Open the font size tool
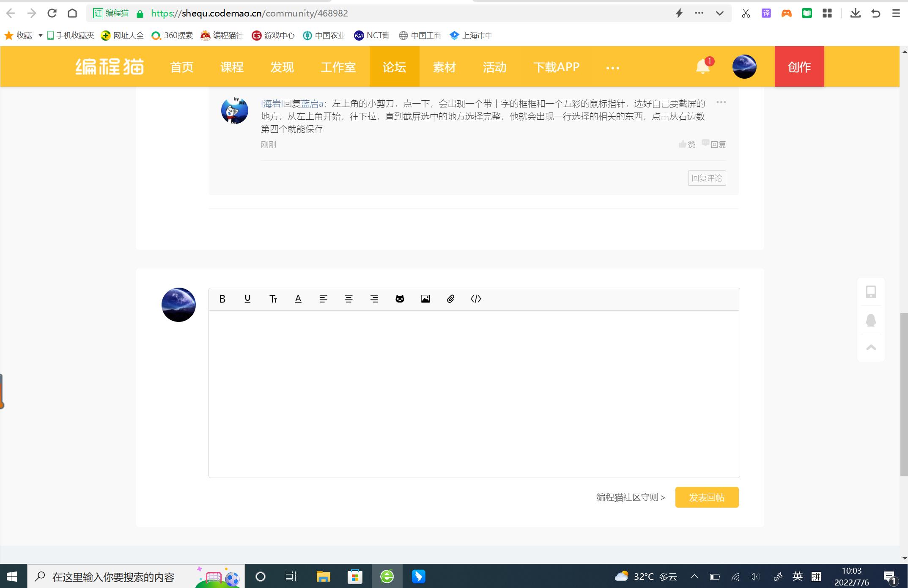The width and height of the screenshot is (908, 588). coord(273,299)
